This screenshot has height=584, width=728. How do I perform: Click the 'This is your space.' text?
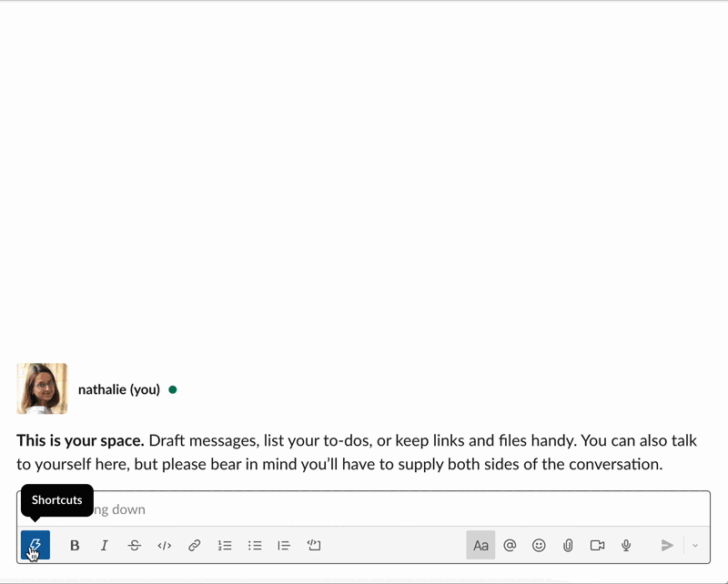(x=80, y=440)
